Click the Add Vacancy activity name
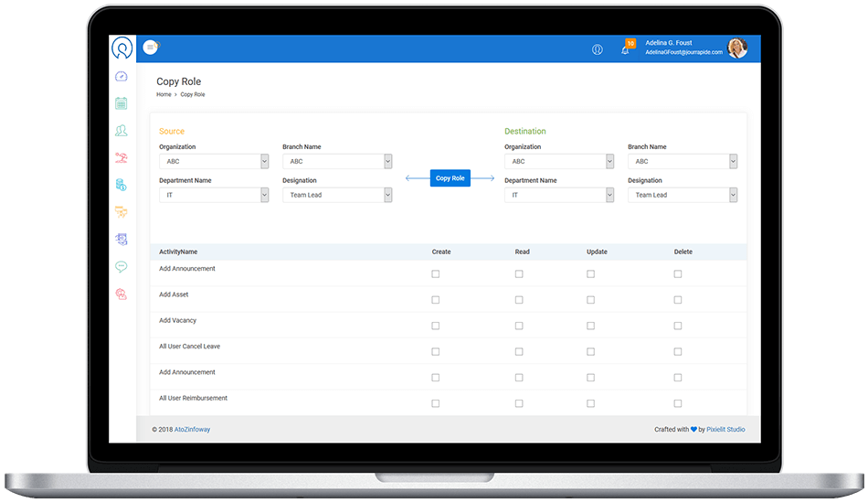Screen dimensions: 868x503 click(x=177, y=321)
